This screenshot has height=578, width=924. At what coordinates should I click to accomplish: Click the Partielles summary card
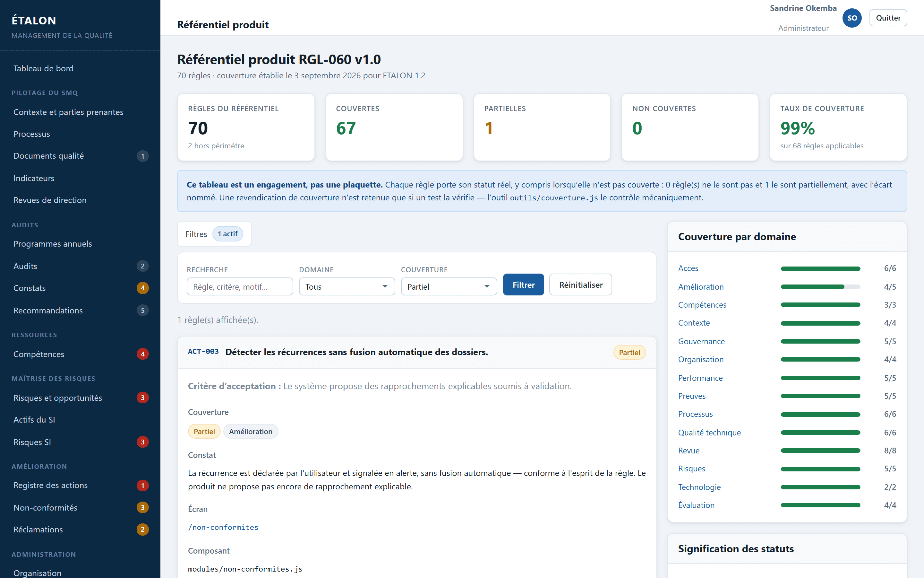pyautogui.click(x=542, y=127)
